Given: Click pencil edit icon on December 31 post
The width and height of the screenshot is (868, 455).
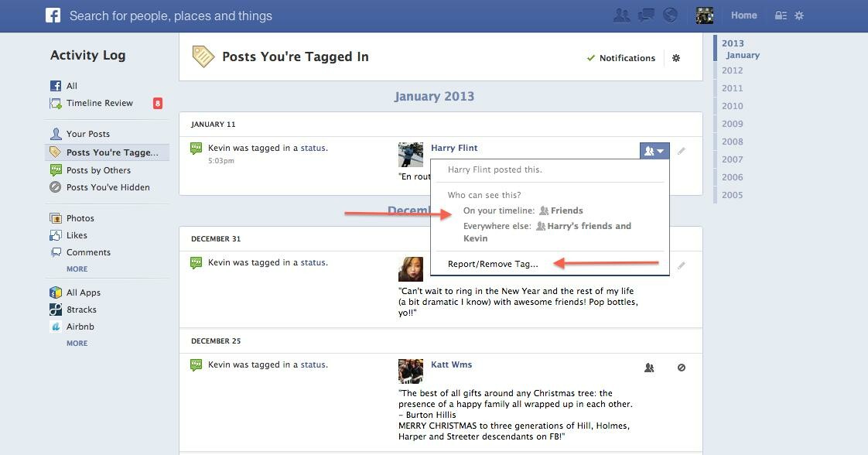Looking at the screenshot, I should click(x=682, y=265).
